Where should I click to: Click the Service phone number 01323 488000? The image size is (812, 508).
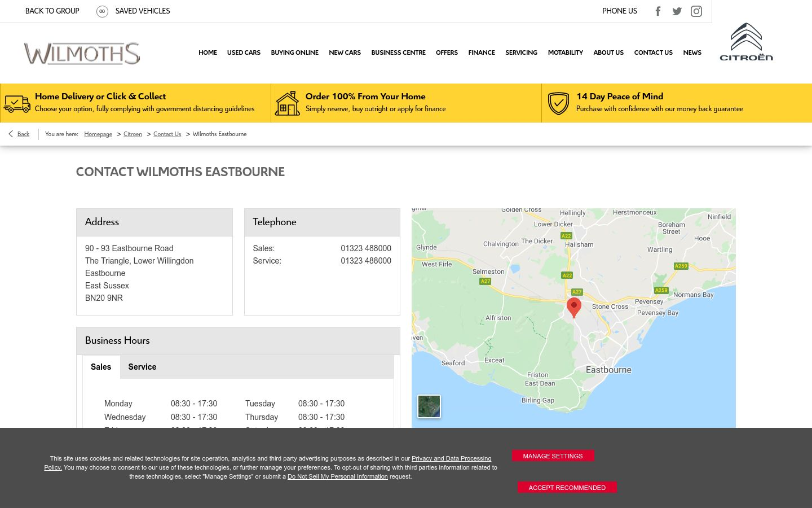(366, 261)
